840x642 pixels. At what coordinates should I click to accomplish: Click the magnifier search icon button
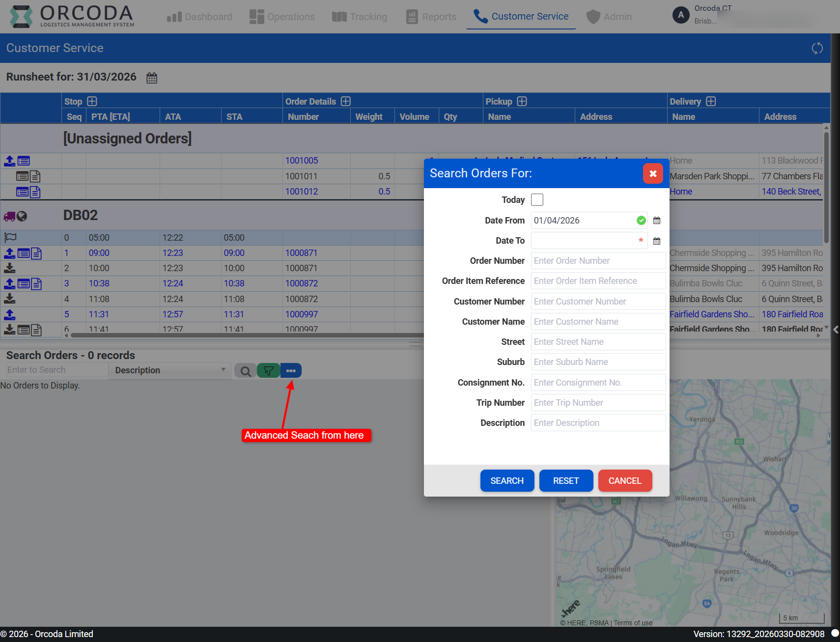pos(245,371)
